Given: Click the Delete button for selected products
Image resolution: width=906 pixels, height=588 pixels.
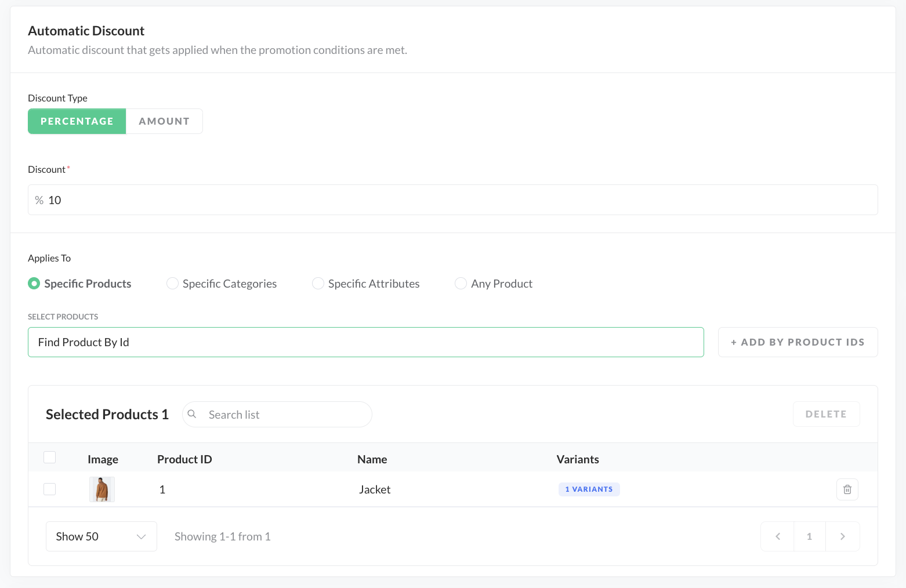Looking at the screenshot, I should pos(825,414).
